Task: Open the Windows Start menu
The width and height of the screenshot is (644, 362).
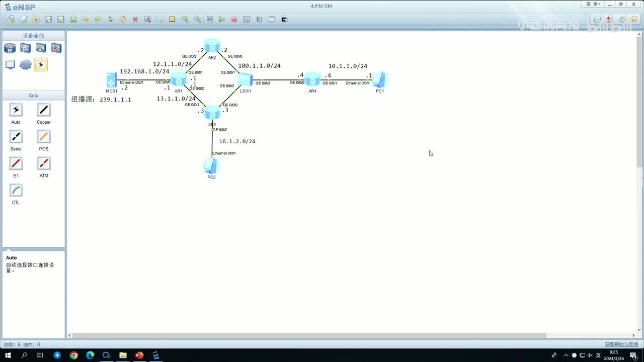Action: [x=8, y=355]
